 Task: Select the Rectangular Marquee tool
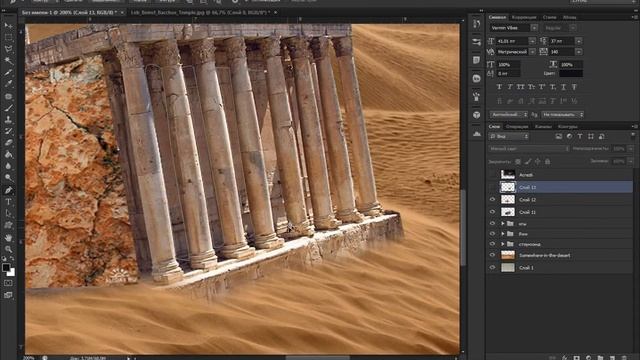pos(8,37)
